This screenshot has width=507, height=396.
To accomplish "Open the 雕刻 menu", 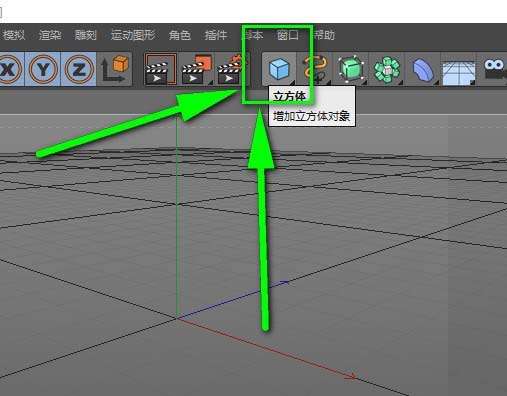I will [85, 35].
